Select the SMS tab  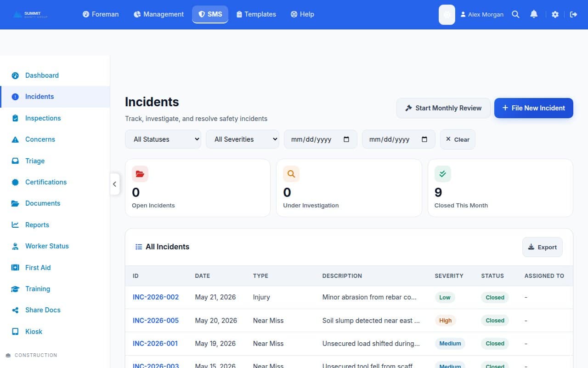[210, 14]
